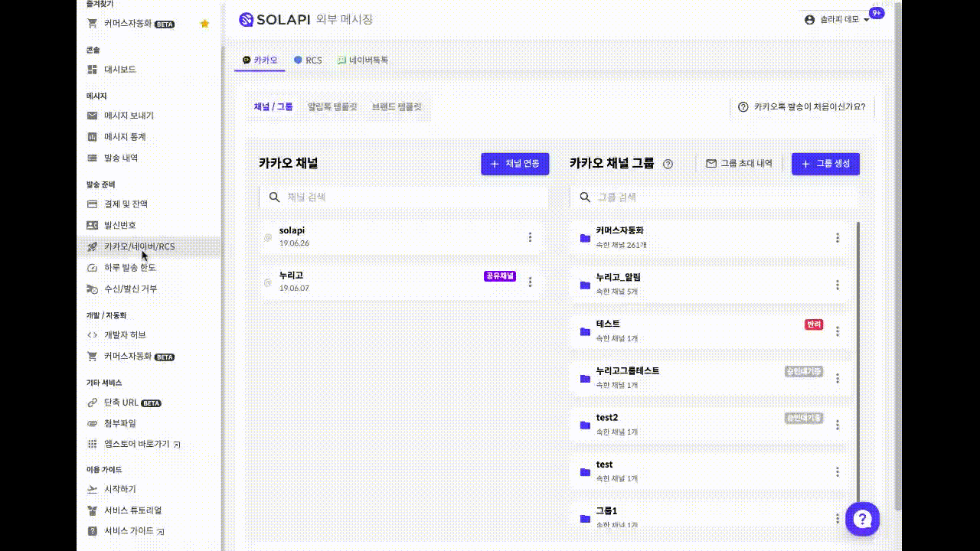980x551 pixels.
Task: Open more options for 테스트 group
Action: coord(838,331)
